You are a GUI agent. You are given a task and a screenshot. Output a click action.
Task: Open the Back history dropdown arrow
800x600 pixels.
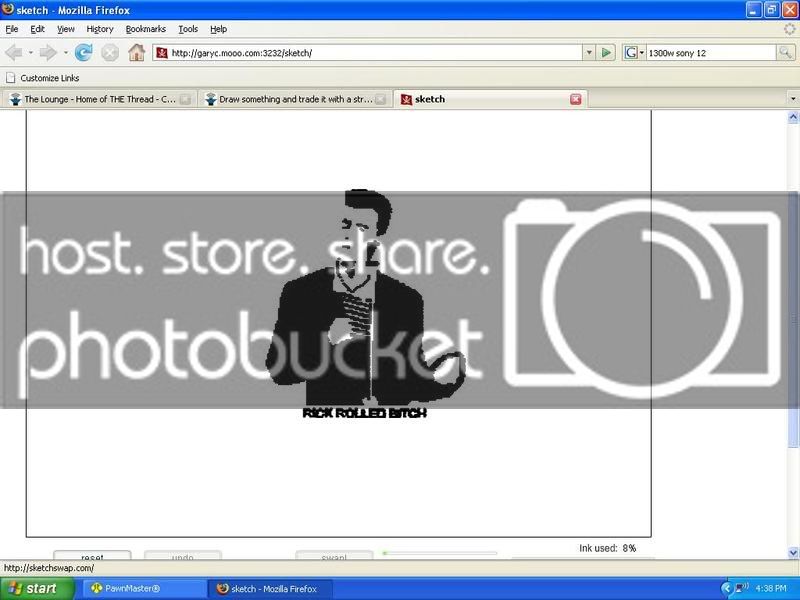click(x=31, y=53)
